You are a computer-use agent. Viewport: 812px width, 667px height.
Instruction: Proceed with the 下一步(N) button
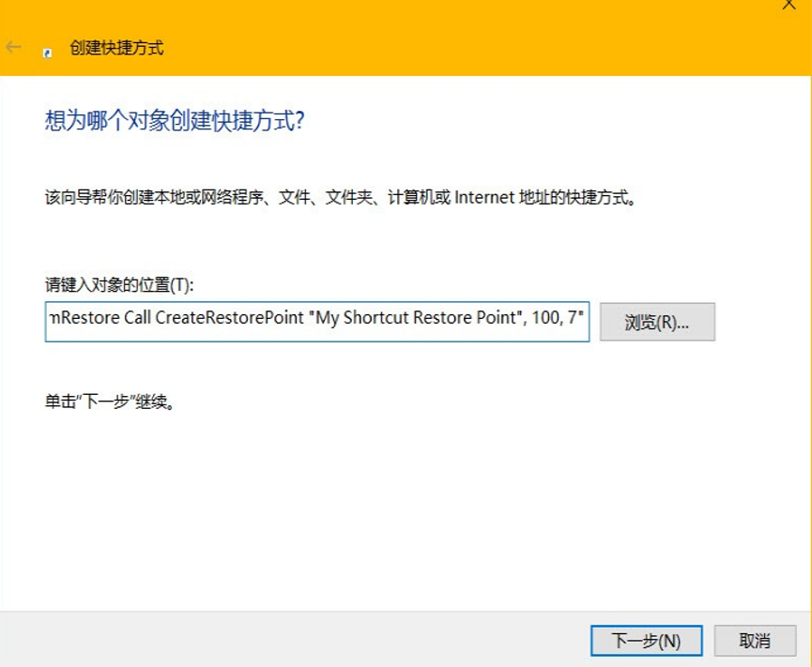[646, 641]
